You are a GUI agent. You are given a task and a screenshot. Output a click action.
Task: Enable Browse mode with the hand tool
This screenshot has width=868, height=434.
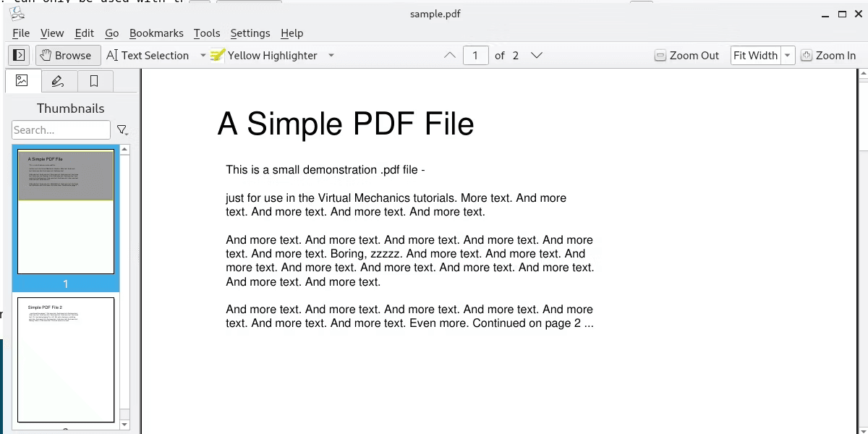point(67,55)
